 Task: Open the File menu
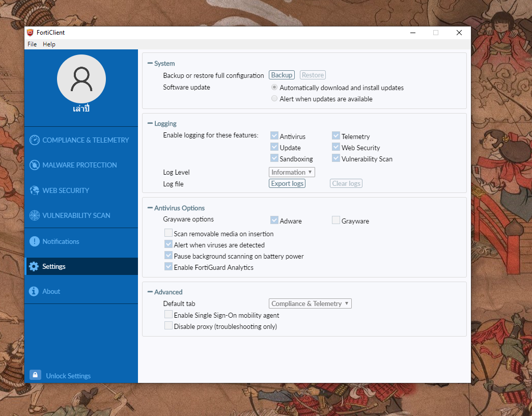click(32, 44)
